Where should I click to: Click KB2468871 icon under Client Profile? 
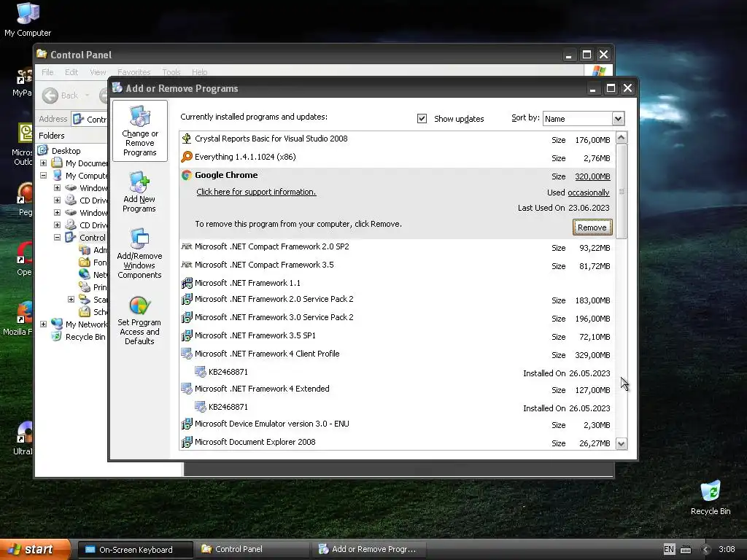tap(200, 372)
